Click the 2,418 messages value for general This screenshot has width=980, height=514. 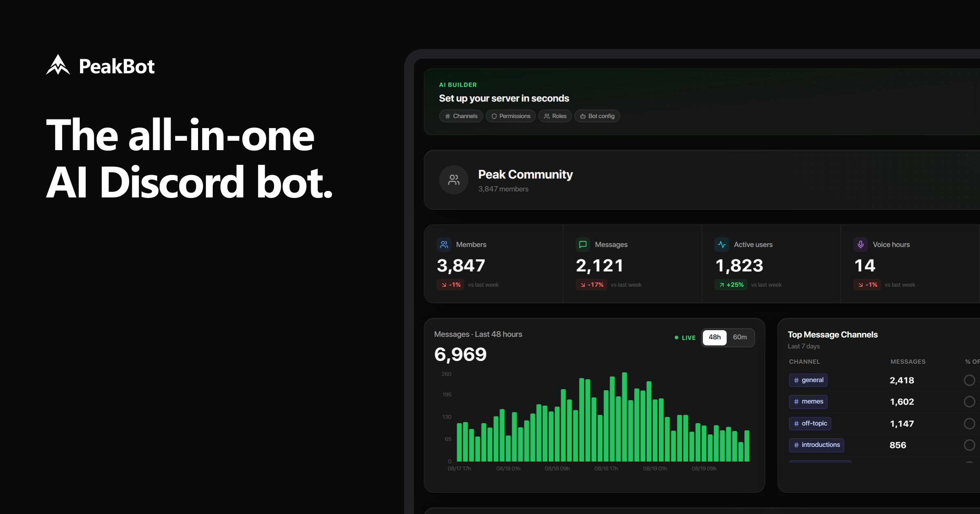click(x=902, y=381)
